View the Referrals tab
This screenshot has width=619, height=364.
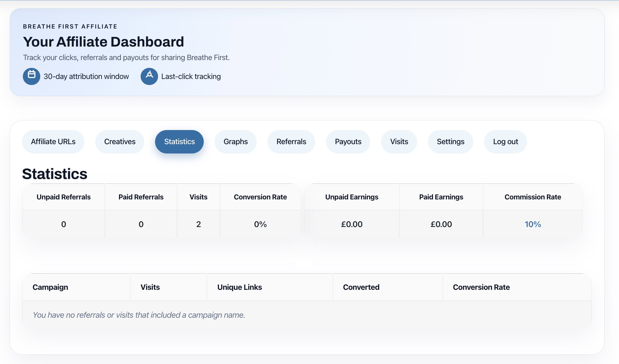pyautogui.click(x=291, y=141)
